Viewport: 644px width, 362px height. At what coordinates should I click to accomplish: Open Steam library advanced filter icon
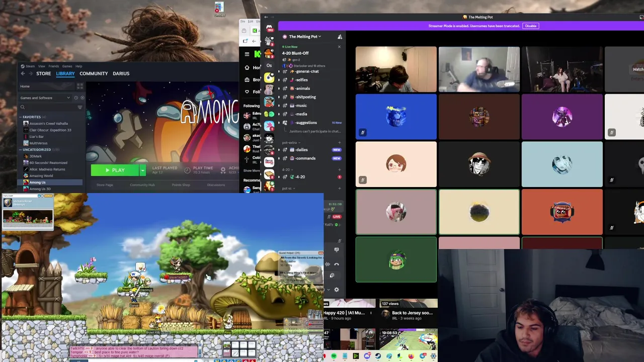80,107
